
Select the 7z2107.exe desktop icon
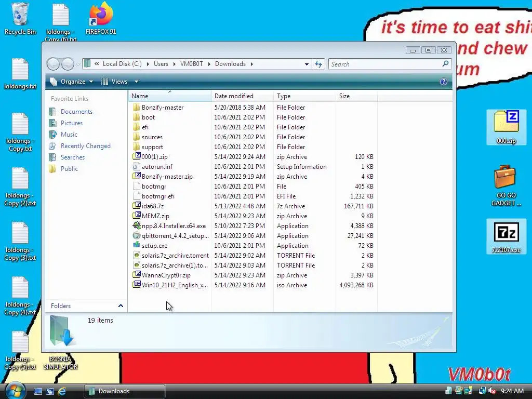tap(506, 236)
